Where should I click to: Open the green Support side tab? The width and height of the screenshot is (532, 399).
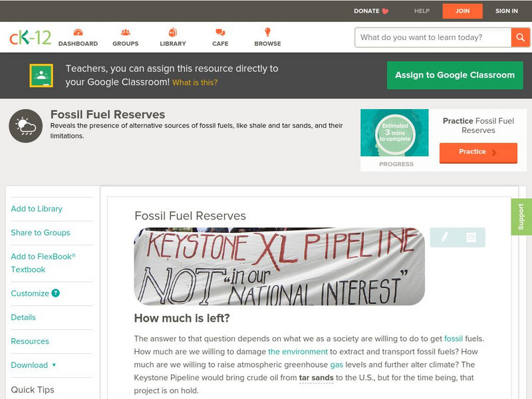[x=521, y=217]
